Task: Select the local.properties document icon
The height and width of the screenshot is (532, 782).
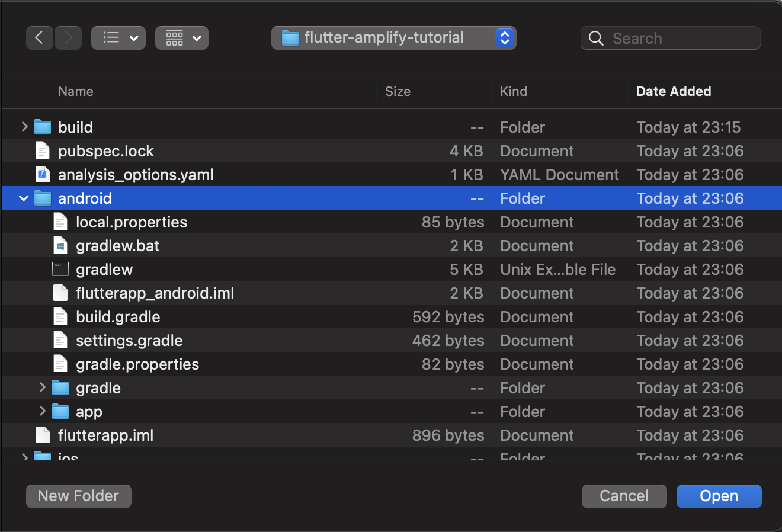Action: click(x=60, y=222)
